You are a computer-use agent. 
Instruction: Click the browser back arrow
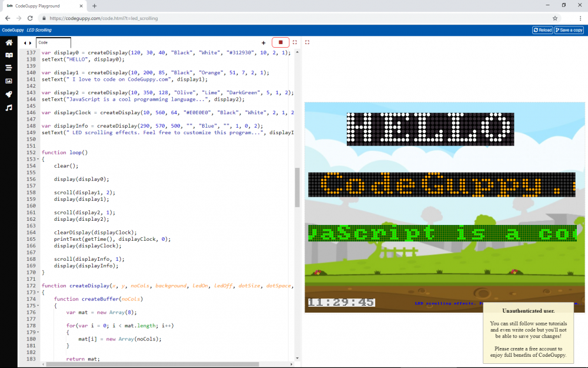[x=8, y=18]
